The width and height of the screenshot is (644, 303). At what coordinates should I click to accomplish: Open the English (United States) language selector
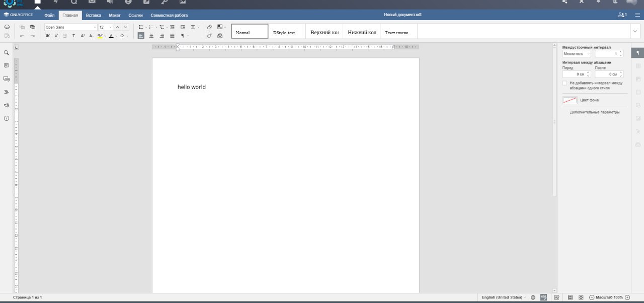click(x=504, y=297)
